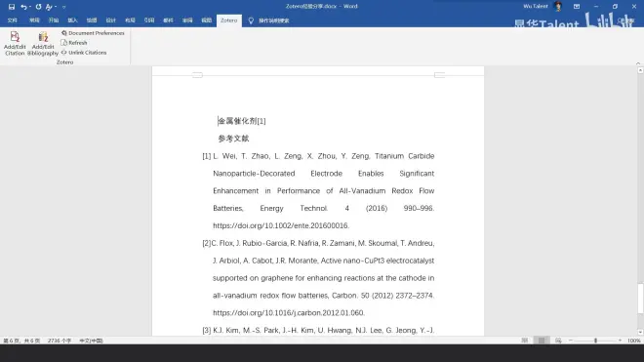Collapse the ribbon with the caret arrow
Image resolution: width=644 pixels, height=362 pixels.
[x=638, y=63]
